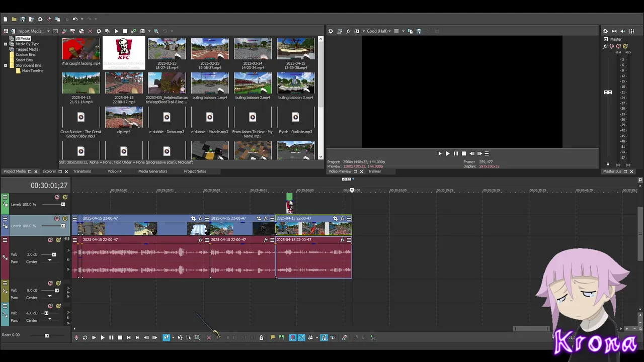644x362 pixels.
Task: Open the Import Media dropdown arrow
Action: point(48,31)
